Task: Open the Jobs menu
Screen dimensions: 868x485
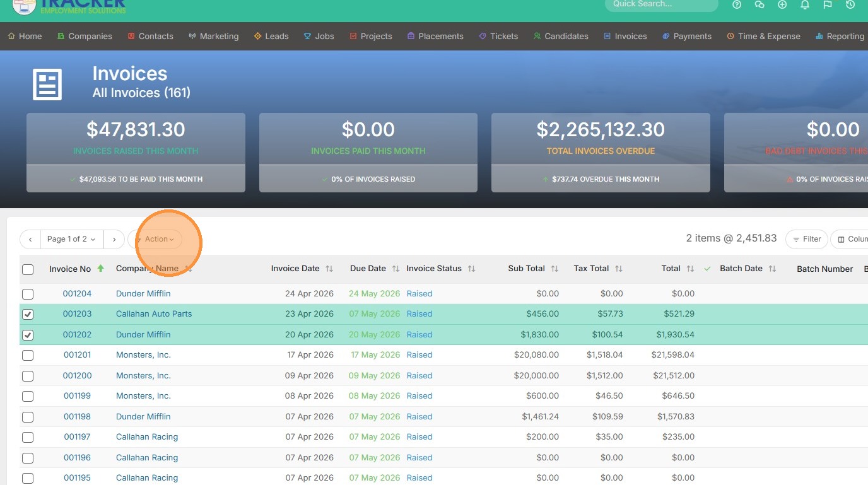Action: [319, 36]
